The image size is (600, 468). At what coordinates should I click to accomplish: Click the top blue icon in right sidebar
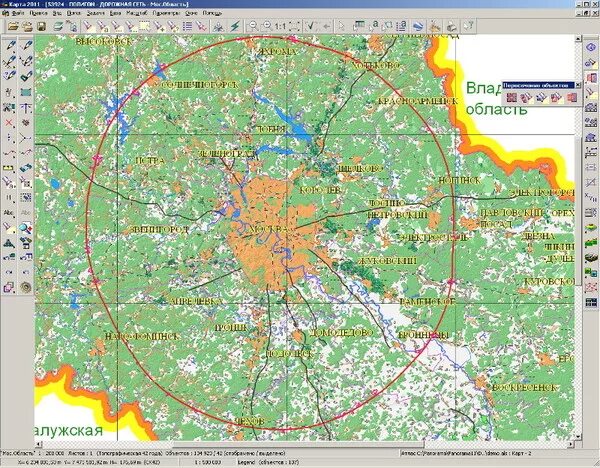(592, 47)
